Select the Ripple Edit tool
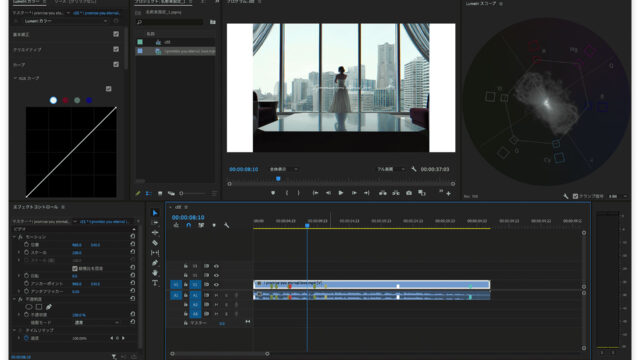The height and width of the screenshot is (360, 640). [x=155, y=232]
